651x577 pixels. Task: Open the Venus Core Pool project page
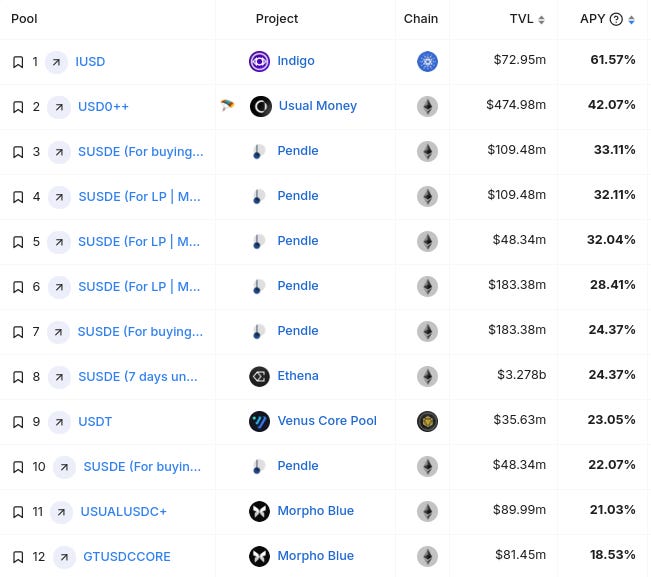(x=327, y=421)
